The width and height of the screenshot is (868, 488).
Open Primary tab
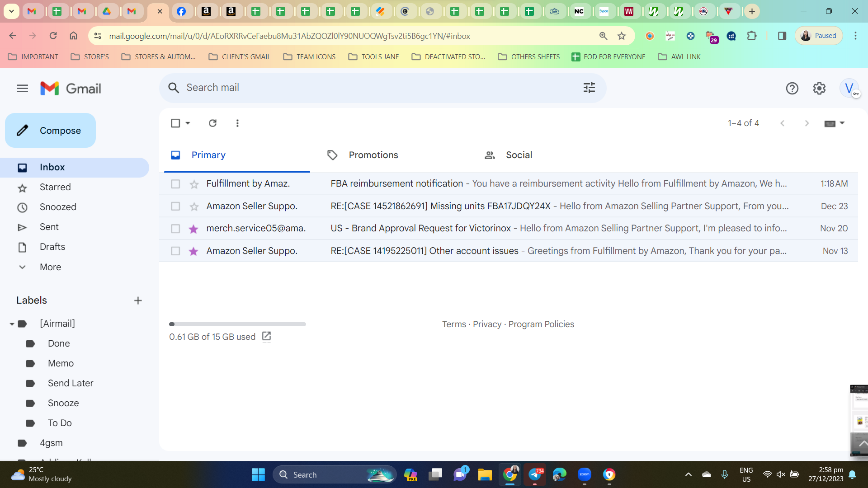pos(236,155)
